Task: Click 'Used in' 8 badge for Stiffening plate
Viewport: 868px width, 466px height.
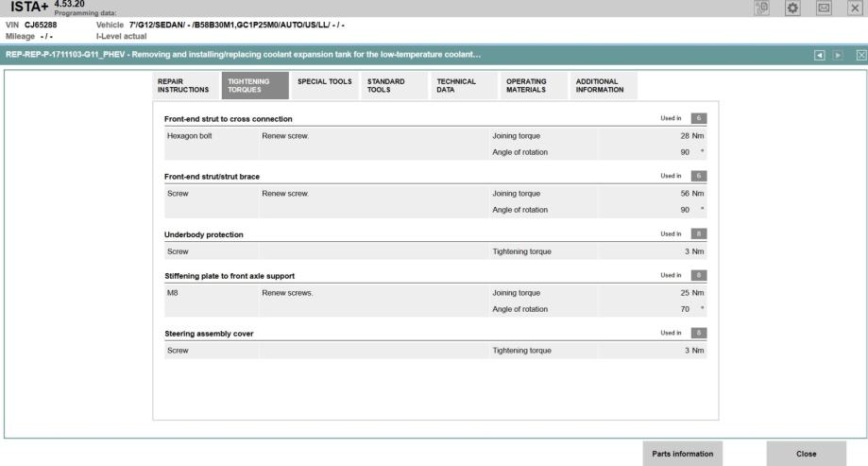Action: pyautogui.click(x=697, y=275)
